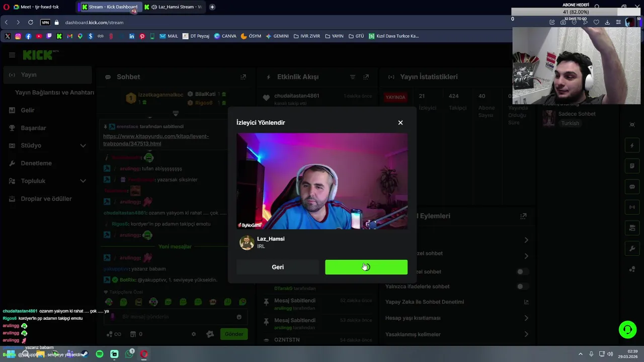
Task: Switch to the Meet browser tab
Action: pyautogui.click(x=38, y=7)
